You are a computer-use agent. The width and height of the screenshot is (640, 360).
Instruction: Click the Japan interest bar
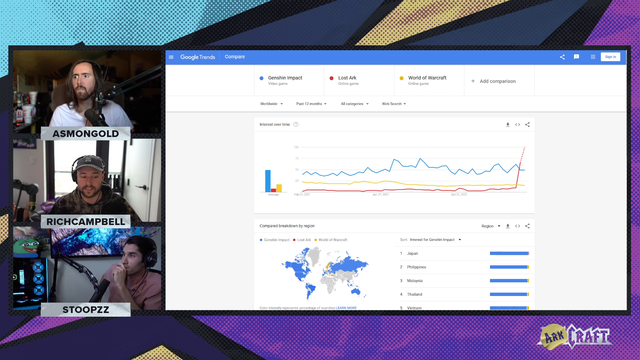tap(509, 253)
